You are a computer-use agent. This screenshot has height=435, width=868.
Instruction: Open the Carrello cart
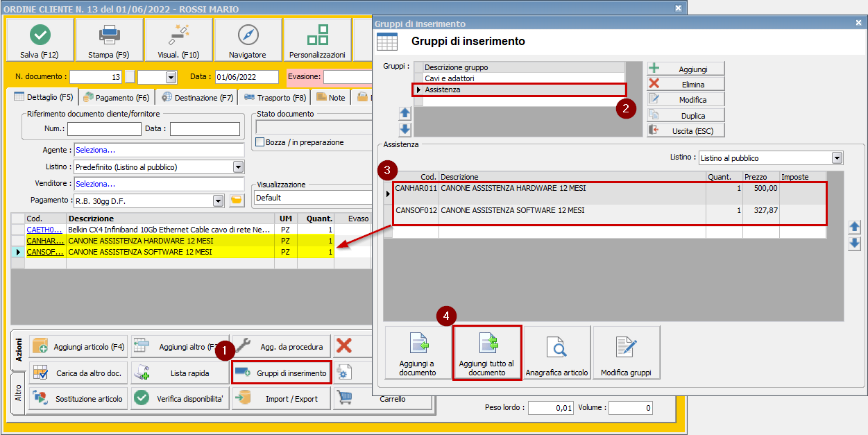(x=382, y=399)
